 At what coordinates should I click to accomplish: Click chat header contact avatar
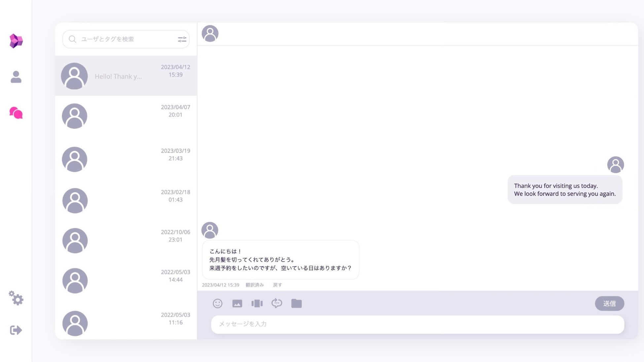tap(210, 34)
